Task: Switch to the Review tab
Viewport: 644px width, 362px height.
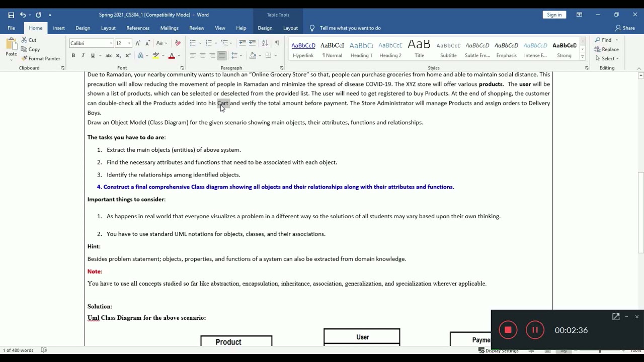Action: tap(197, 28)
